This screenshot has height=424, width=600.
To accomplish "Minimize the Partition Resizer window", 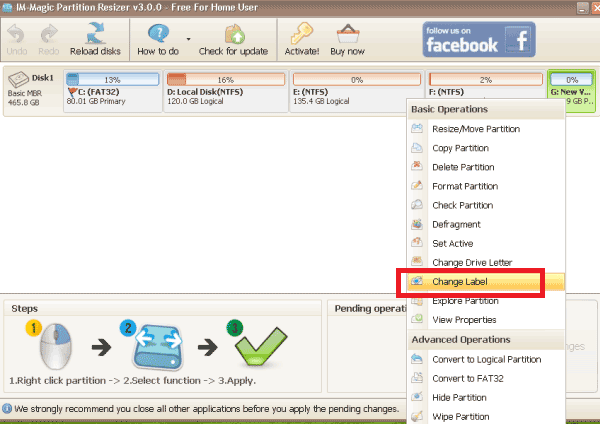I will click(582, 8).
